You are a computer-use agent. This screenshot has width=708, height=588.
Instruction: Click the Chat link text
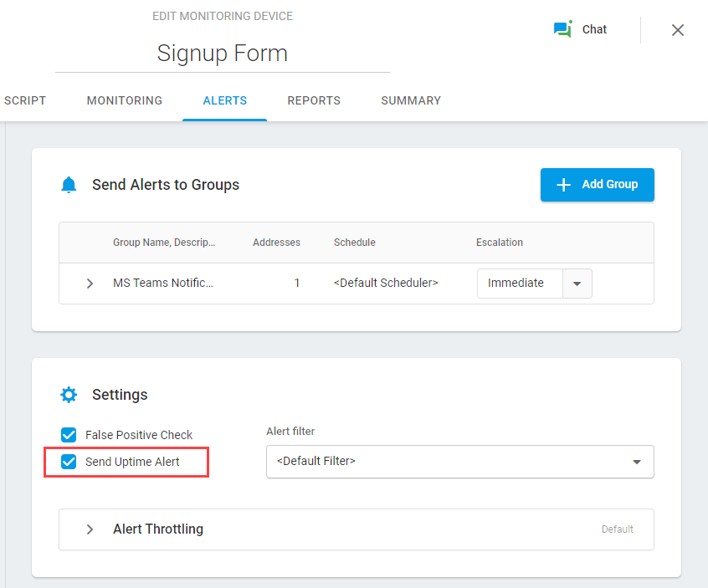pyautogui.click(x=594, y=29)
